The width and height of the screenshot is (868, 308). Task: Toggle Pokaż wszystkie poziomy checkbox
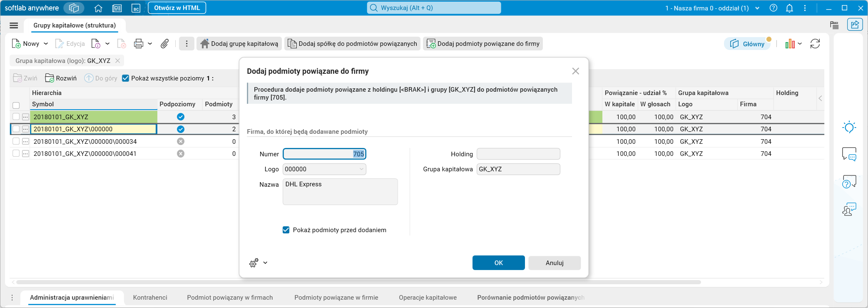coord(125,78)
